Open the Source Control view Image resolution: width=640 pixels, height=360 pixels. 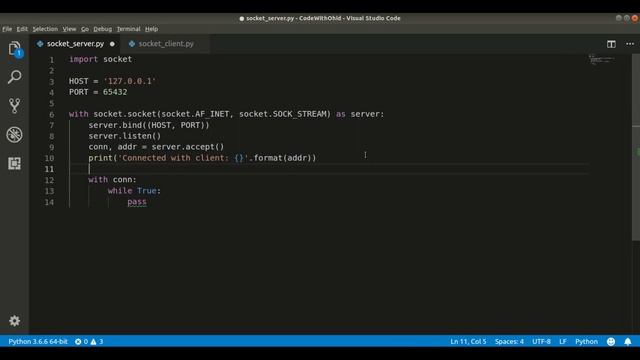15,106
